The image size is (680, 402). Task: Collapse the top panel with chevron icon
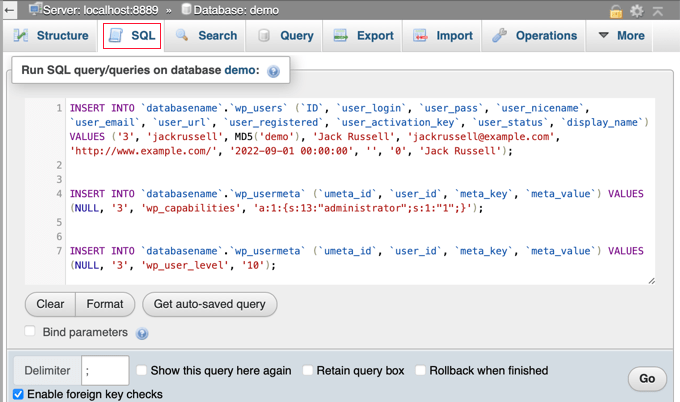pyautogui.click(x=659, y=10)
